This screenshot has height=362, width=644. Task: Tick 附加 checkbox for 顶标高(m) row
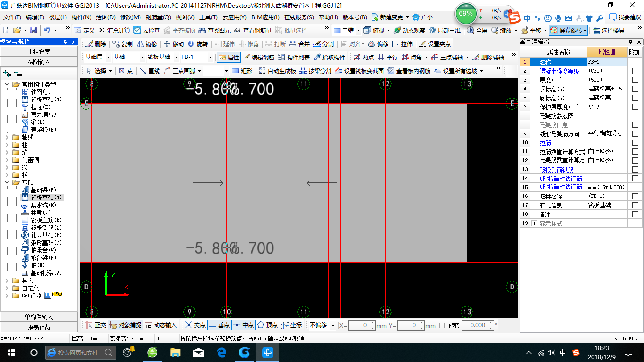(635, 89)
